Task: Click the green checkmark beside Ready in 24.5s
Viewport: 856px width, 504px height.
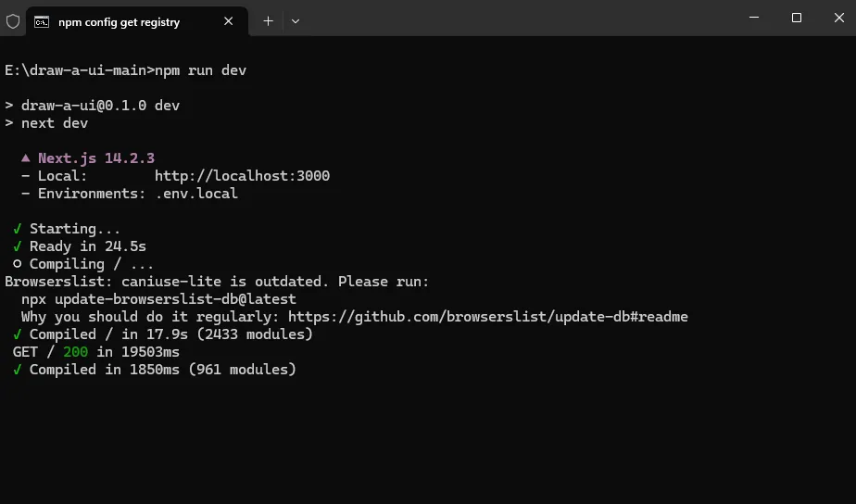Action: tap(18, 246)
